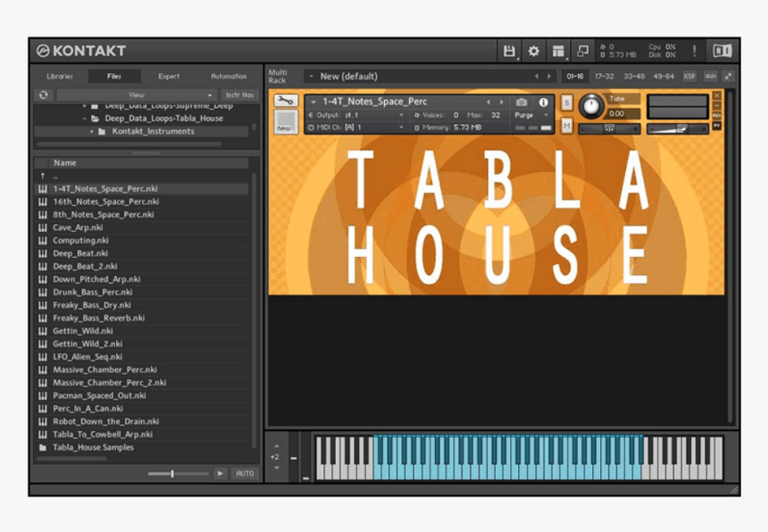This screenshot has width=768, height=532.
Task: Click the KSP button in the header
Action: point(689,77)
